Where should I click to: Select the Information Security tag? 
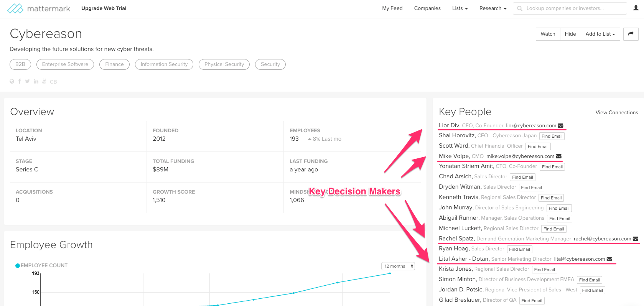click(164, 64)
